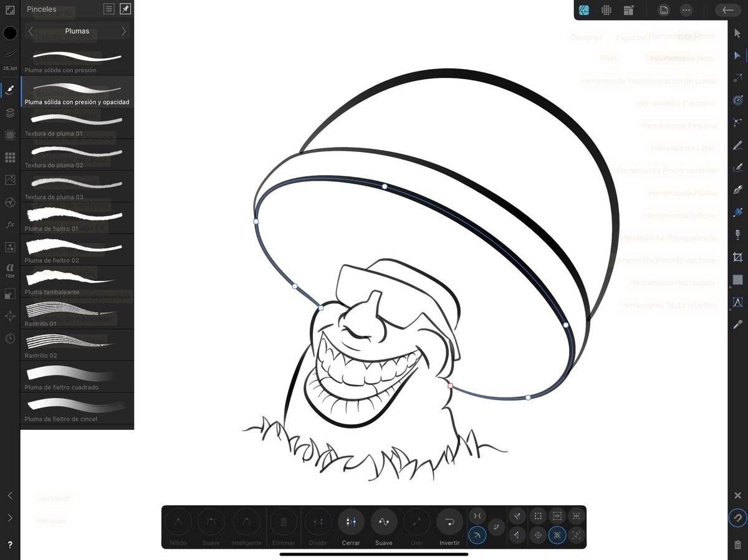
Task: Open the History studio clock icon
Action: pyautogui.click(x=10, y=338)
